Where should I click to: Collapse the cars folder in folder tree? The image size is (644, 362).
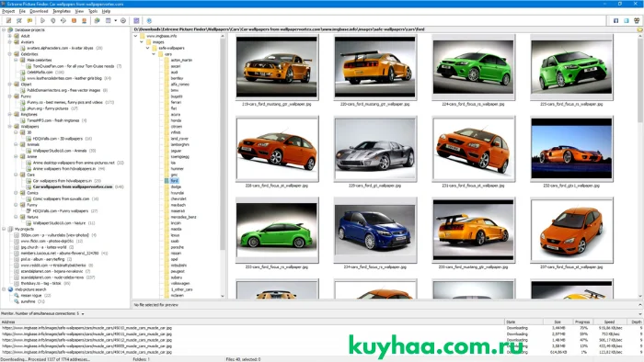tap(154, 54)
